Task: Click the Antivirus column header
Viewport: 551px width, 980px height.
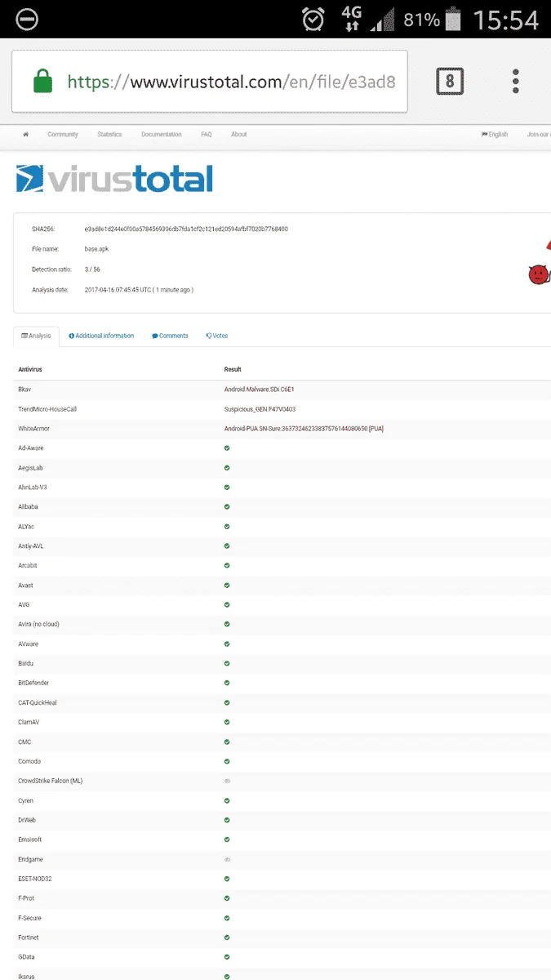Action: click(x=30, y=369)
